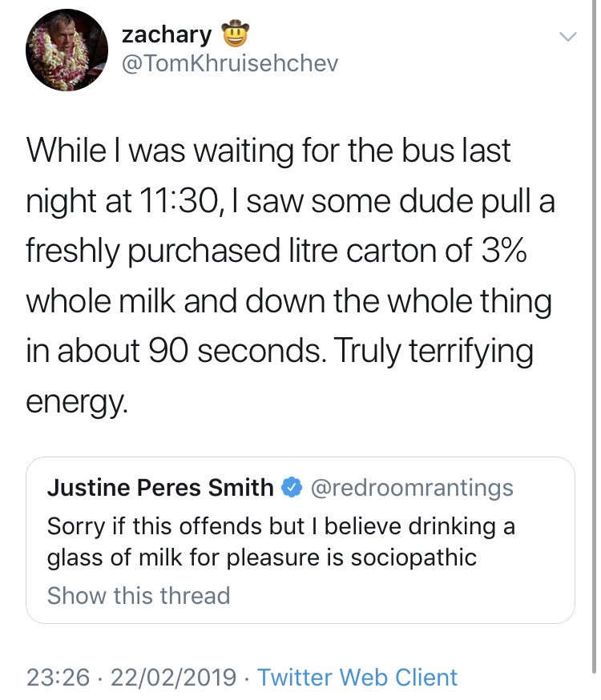Open zachary's profile picture

[67, 50]
